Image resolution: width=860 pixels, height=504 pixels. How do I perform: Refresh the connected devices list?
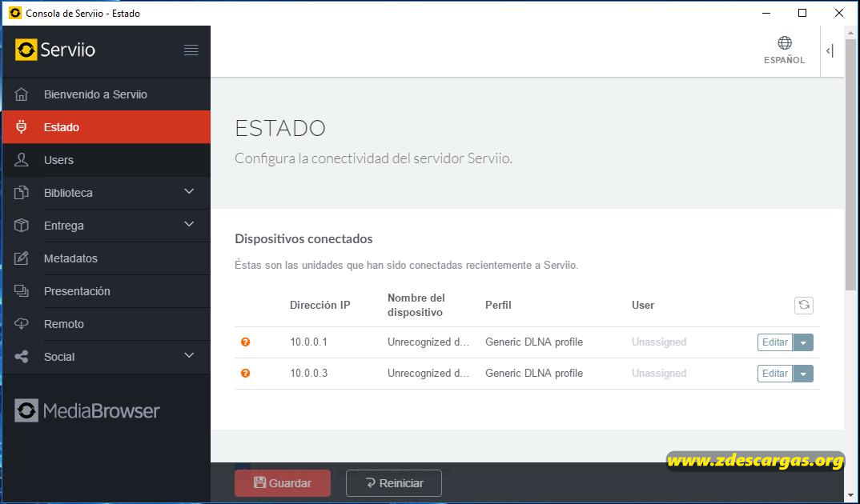(x=803, y=305)
